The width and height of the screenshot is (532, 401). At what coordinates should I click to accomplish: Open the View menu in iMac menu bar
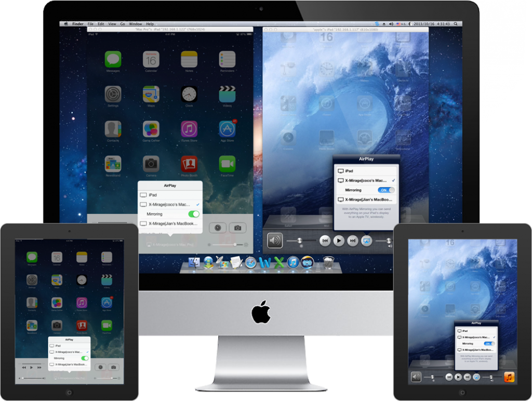coord(112,24)
